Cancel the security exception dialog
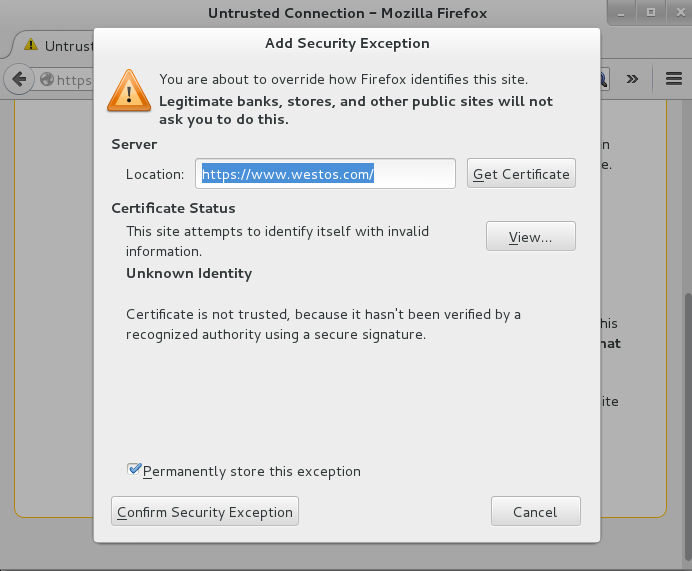Viewport: 692px width, 571px height. [x=535, y=511]
